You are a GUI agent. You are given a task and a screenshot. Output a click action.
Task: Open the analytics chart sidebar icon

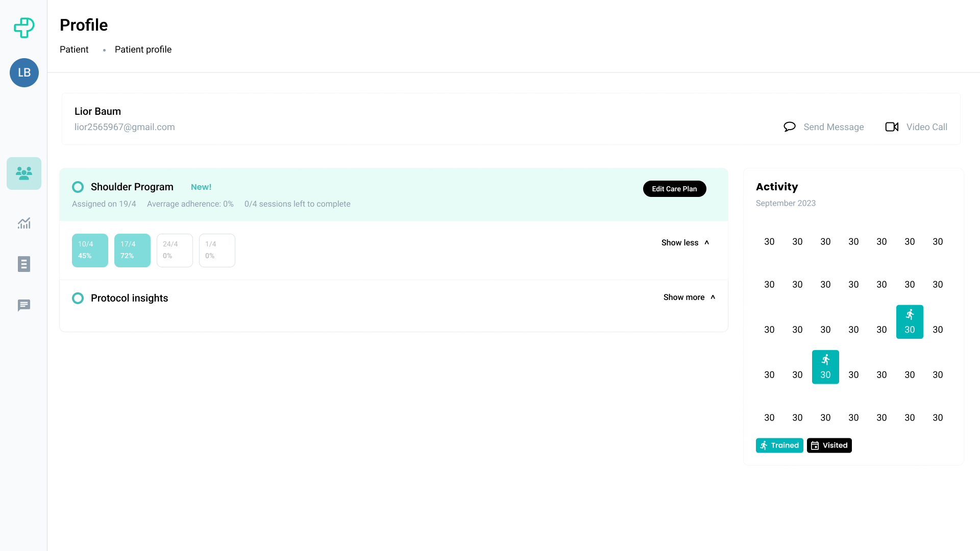(24, 223)
